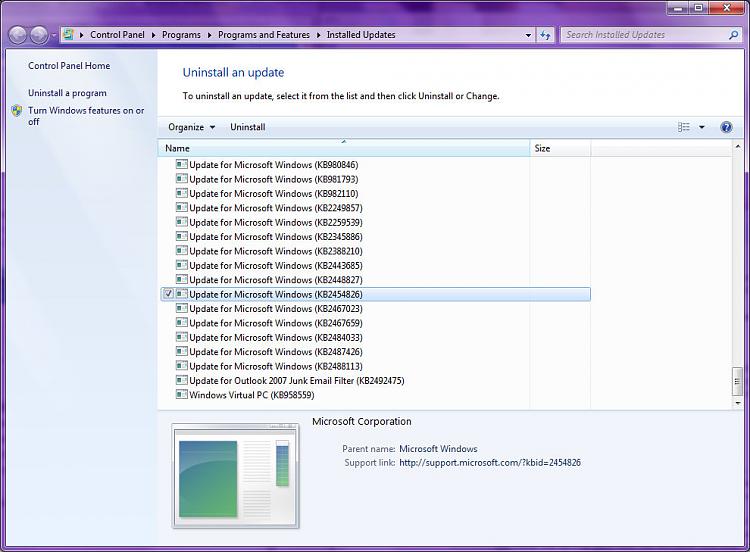The width and height of the screenshot is (750, 552).
Task: Click the address bar refresh icon
Action: [x=545, y=35]
